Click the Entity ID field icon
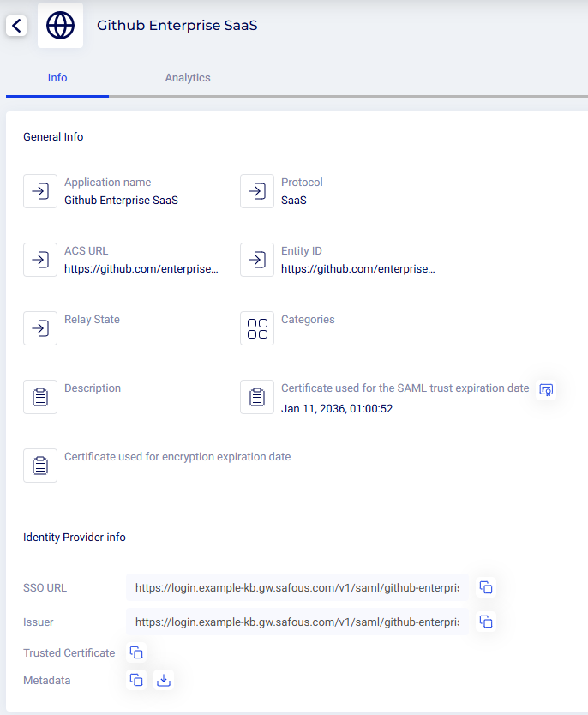 (x=257, y=260)
